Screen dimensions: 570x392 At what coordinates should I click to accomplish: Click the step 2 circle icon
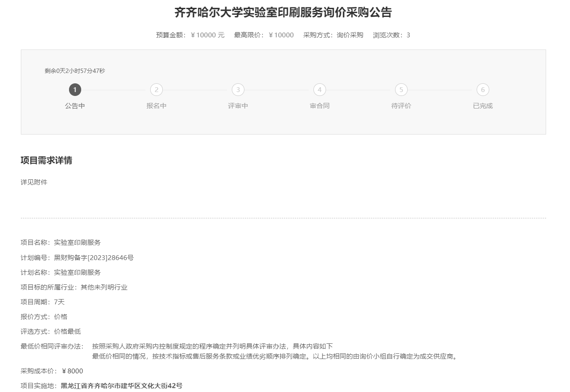tap(156, 90)
